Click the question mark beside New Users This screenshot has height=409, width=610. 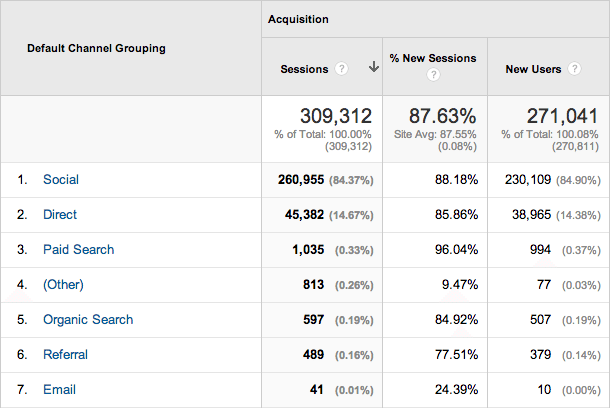574,69
